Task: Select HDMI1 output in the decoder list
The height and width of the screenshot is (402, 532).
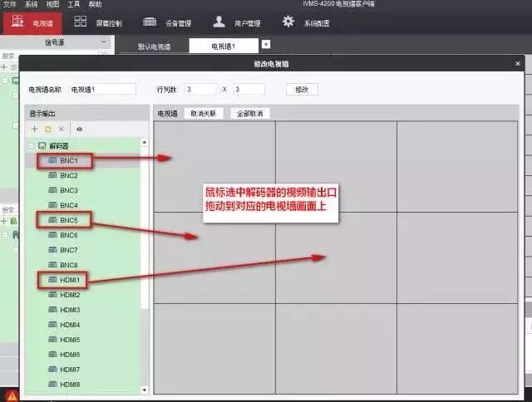Action: (x=69, y=280)
